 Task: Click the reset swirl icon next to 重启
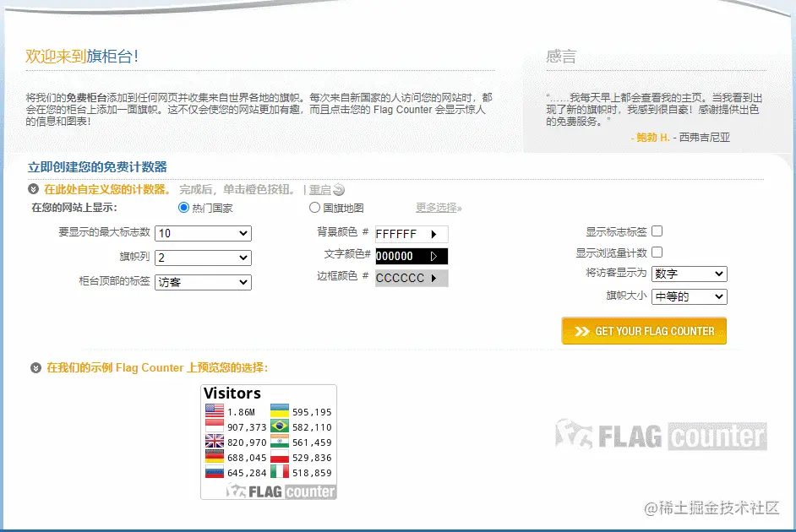[339, 190]
